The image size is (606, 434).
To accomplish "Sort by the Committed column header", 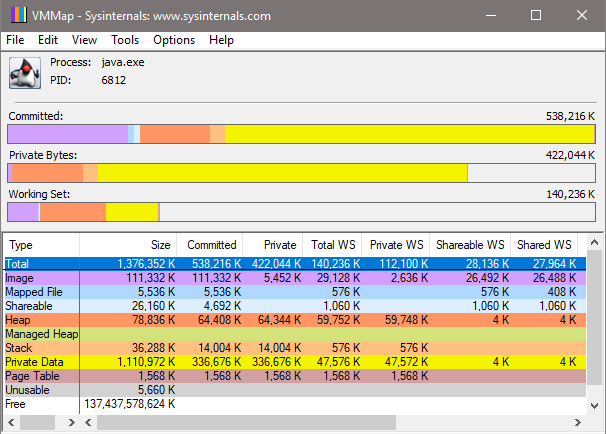I will click(x=211, y=245).
